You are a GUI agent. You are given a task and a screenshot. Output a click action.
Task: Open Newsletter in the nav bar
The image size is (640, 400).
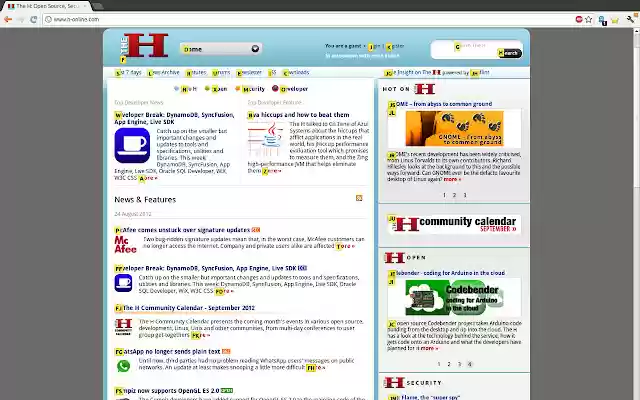click(249, 72)
